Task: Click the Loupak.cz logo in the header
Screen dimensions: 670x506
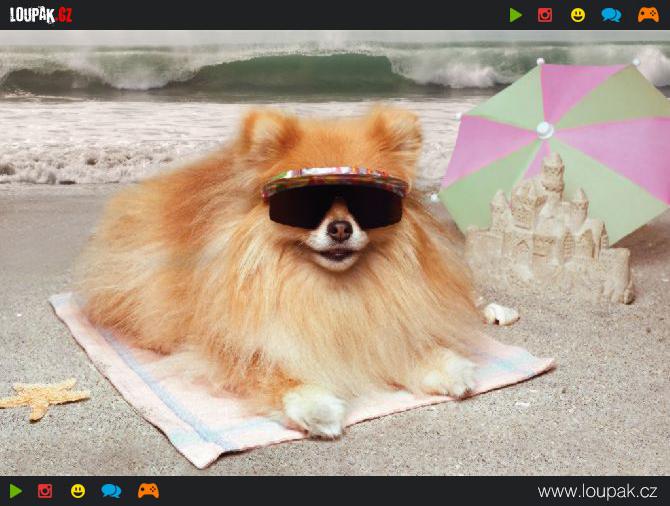Action: click(41, 15)
